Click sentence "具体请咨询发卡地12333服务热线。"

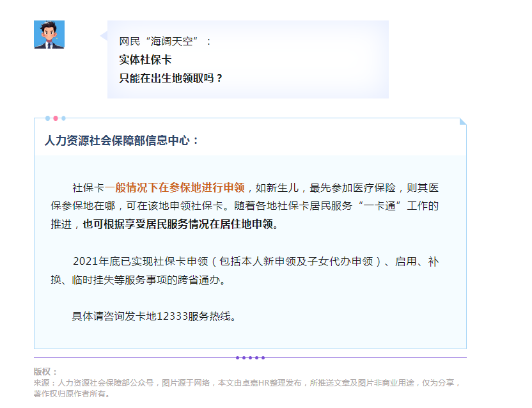tap(154, 317)
